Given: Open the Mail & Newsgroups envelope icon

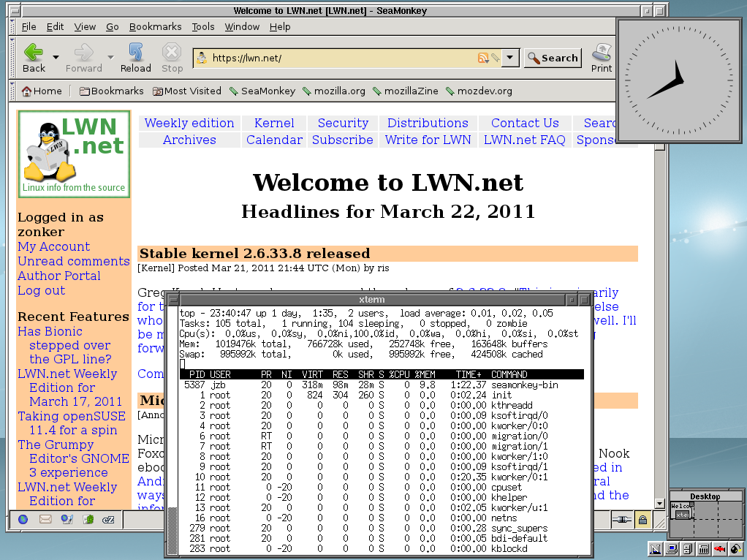Looking at the screenshot, I should coord(45,520).
